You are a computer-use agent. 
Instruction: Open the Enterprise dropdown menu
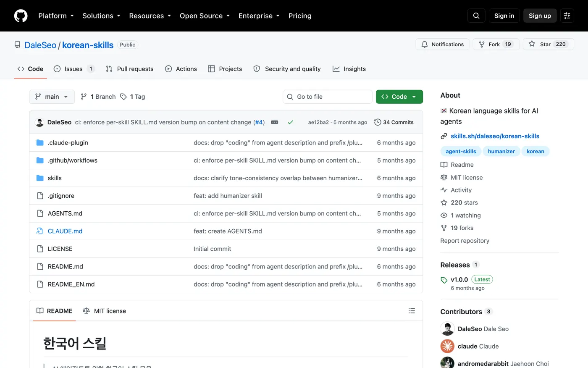click(x=259, y=16)
